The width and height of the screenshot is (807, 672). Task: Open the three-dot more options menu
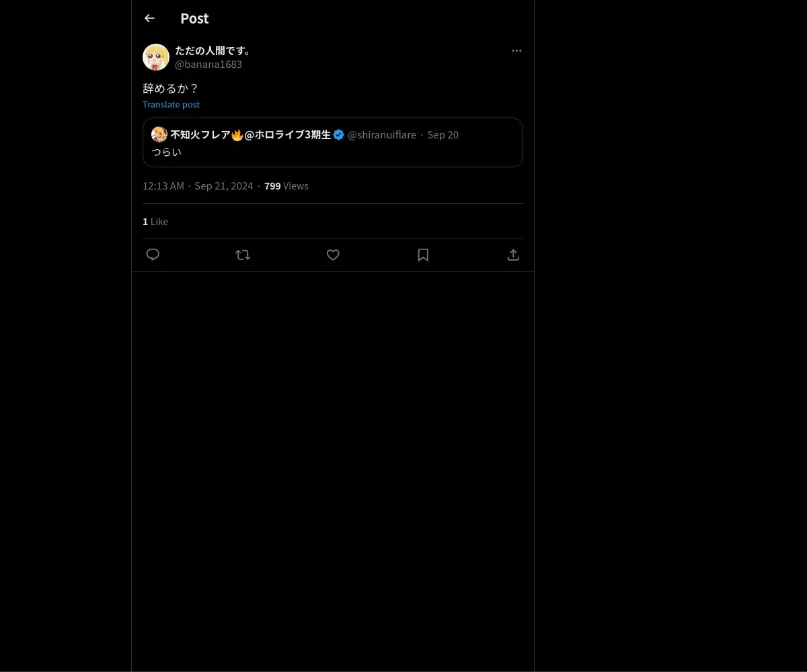(x=516, y=51)
